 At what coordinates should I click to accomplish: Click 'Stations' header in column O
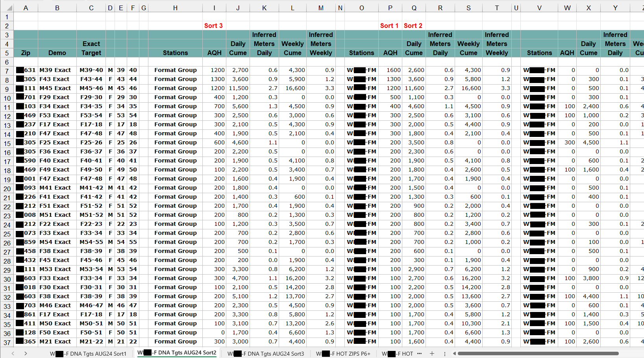[361, 53]
